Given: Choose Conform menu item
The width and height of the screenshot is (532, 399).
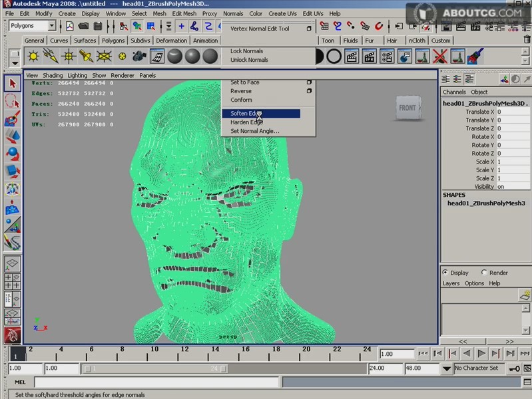Looking at the screenshot, I should coord(241,100).
